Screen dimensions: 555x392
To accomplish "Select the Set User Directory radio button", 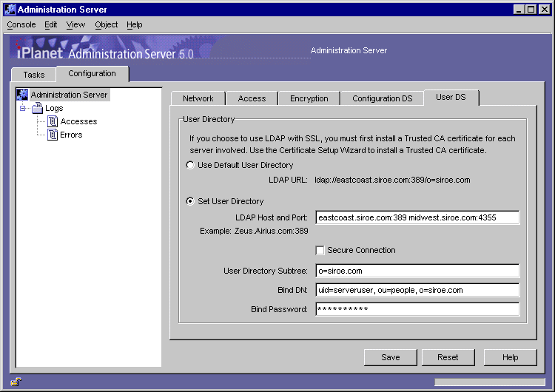I will (x=190, y=201).
